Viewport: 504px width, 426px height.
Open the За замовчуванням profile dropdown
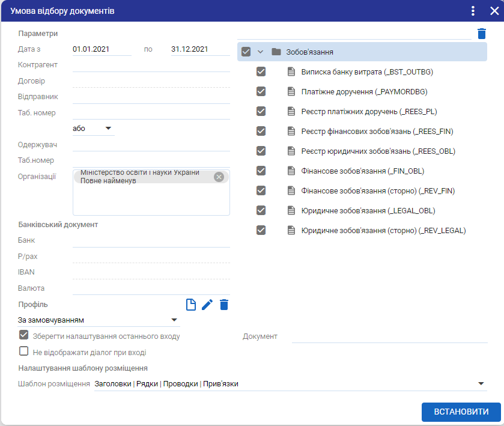(x=174, y=320)
